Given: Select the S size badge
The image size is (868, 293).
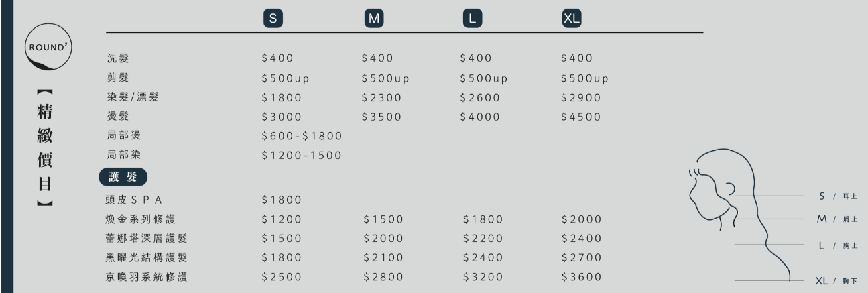Looking at the screenshot, I should point(272,19).
